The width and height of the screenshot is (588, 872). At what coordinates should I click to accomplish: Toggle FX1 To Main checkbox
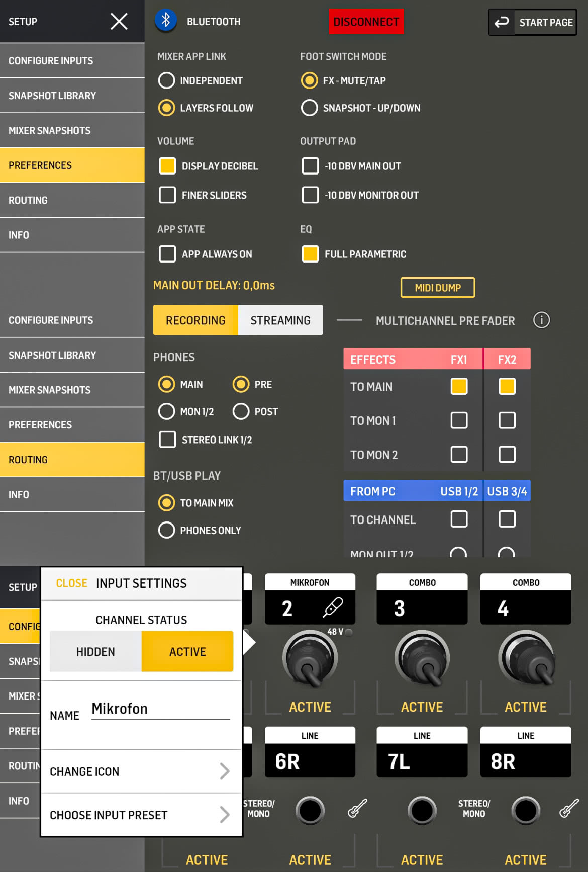(x=459, y=386)
